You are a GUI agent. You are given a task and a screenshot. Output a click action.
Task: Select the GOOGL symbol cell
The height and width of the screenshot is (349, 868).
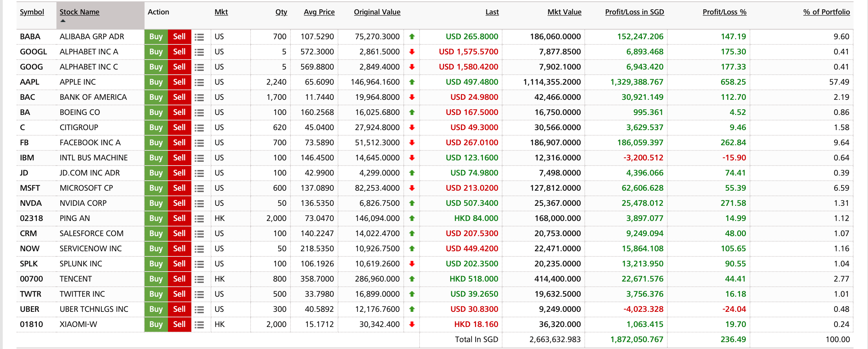click(x=33, y=52)
